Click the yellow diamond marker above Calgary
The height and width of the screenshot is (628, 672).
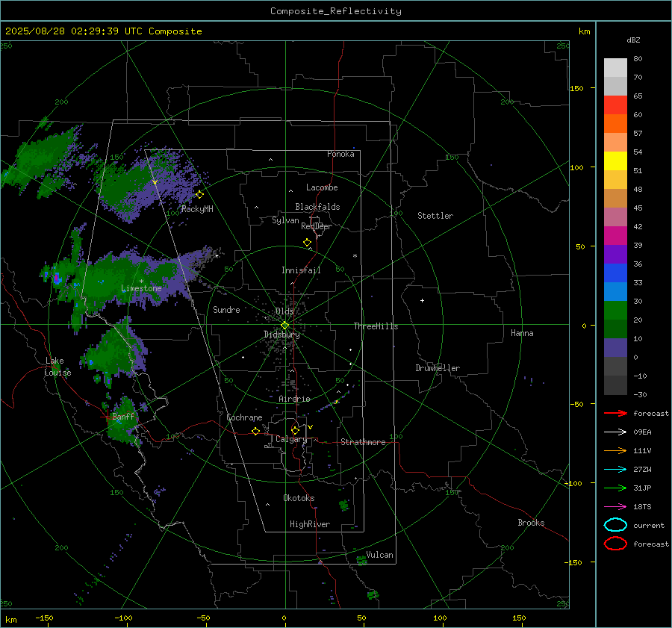tap(295, 430)
